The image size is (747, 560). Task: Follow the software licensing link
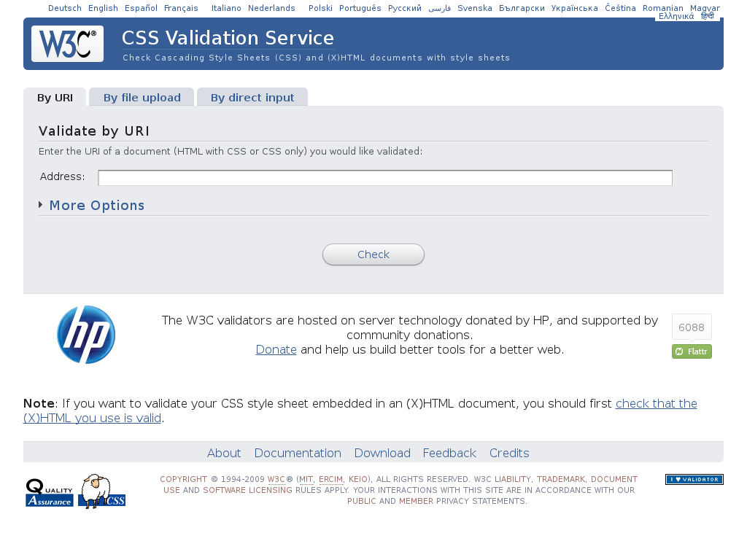tap(248, 490)
